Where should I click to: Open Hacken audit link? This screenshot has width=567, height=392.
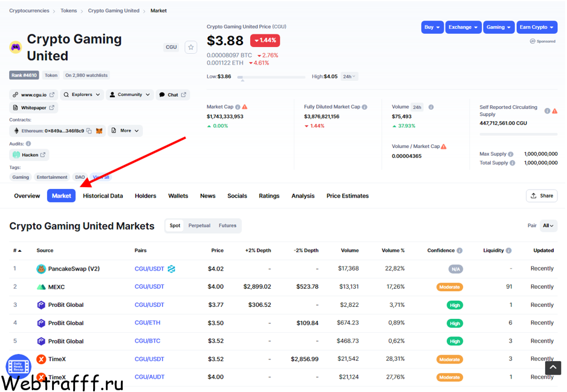tap(29, 155)
